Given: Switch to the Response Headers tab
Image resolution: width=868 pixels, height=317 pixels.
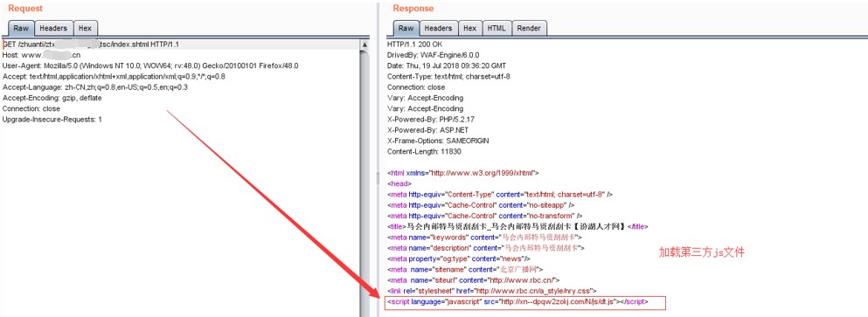Looking at the screenshot, I should coord(439,28).
